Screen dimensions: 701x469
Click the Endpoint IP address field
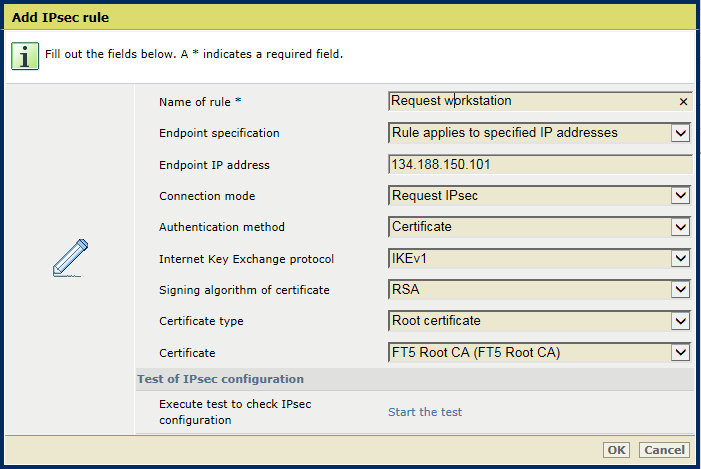(x=540, y=165)
